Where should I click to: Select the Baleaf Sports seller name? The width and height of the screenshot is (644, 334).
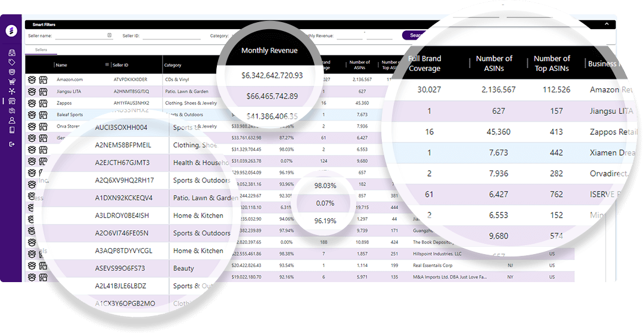point(70,115)
